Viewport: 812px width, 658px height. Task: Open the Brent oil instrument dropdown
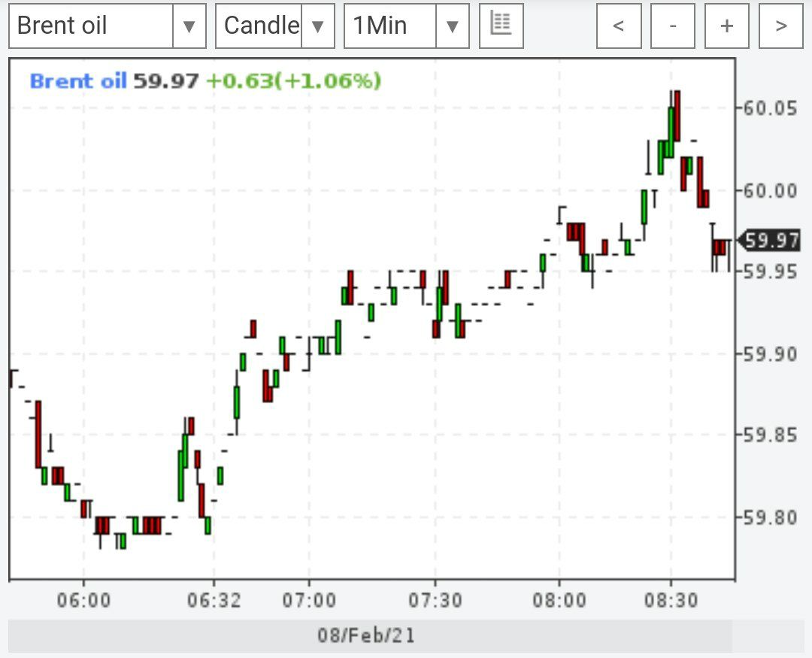click(108, 26)
